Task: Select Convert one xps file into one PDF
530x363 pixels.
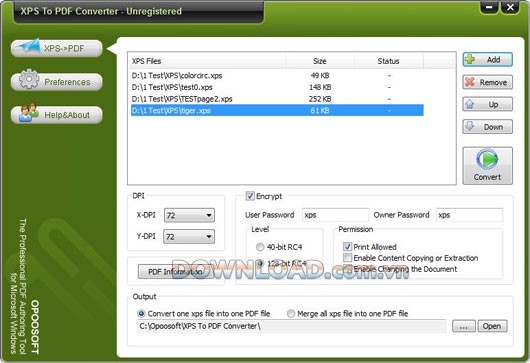Action: point(141,314)
